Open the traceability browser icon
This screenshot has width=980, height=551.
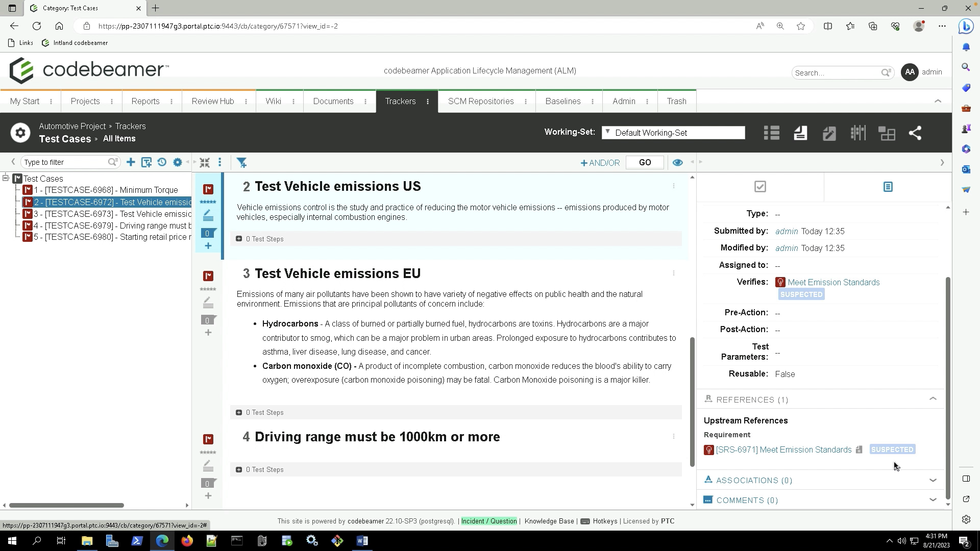[x=887, y=133]
